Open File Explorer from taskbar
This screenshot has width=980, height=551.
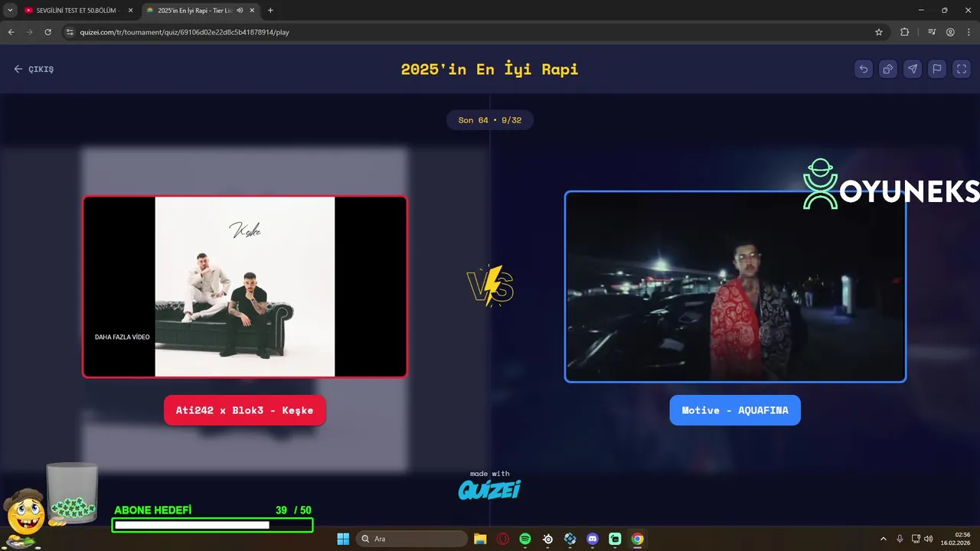pyautogui.click(x=480, y=539)
